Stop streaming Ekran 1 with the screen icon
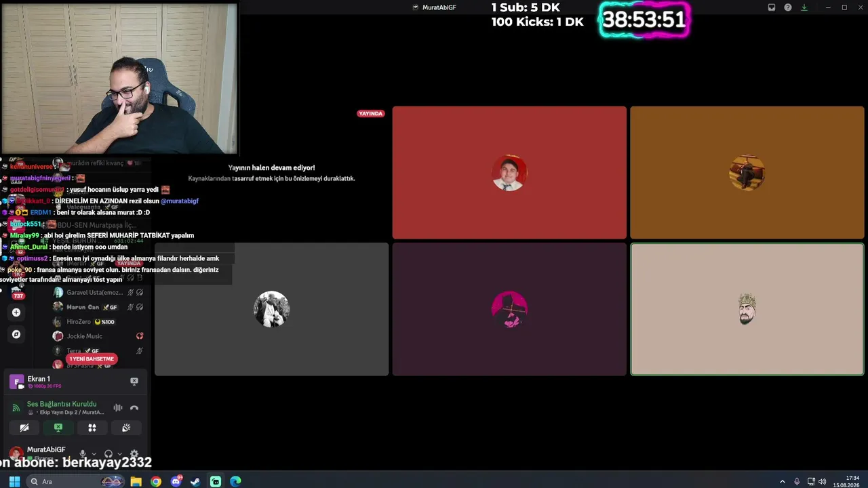This screenshot has height=488, width=868. click(134, 382)
